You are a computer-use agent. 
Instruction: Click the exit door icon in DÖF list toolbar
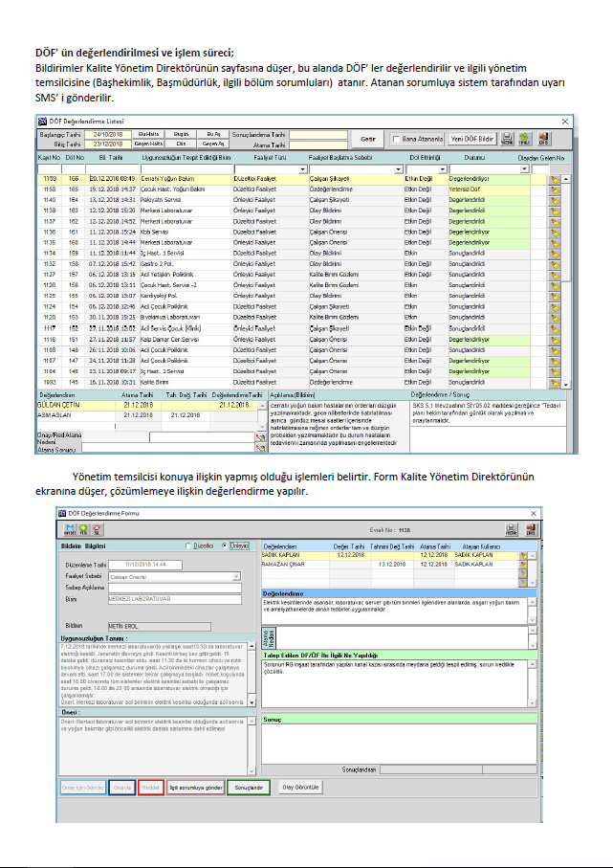click(543, 139)
